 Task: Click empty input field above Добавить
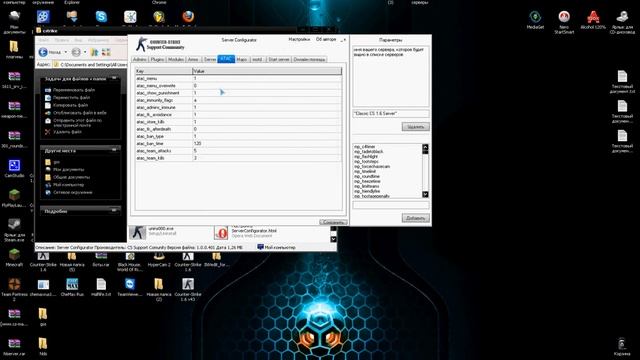391,205
